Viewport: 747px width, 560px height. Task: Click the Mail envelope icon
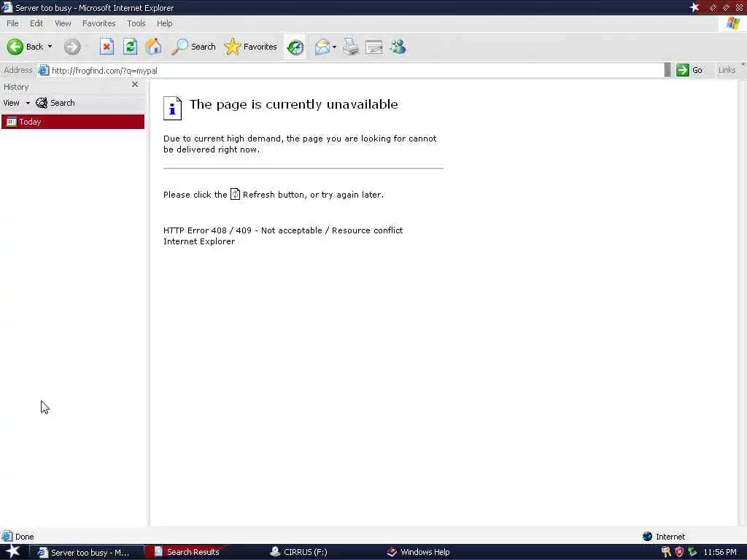point(322,47)
